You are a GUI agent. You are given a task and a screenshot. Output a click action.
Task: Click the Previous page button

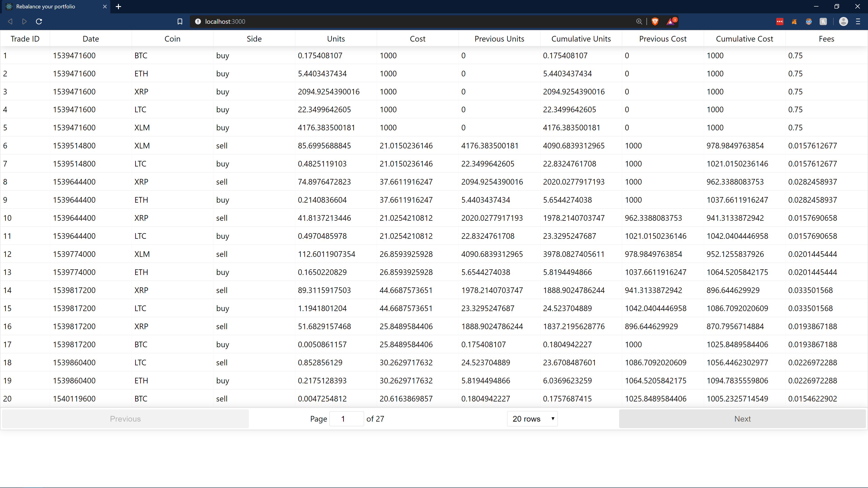click(125, 419)
